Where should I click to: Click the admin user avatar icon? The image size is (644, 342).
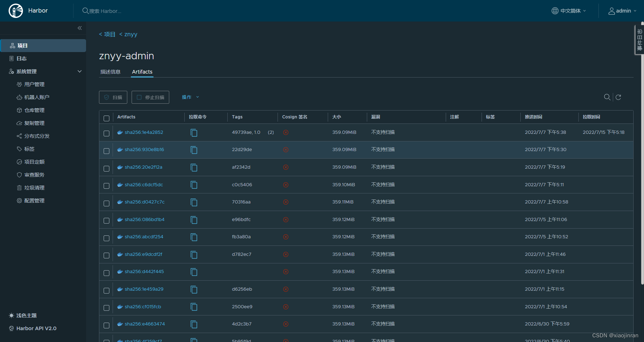tap(611, 11)
